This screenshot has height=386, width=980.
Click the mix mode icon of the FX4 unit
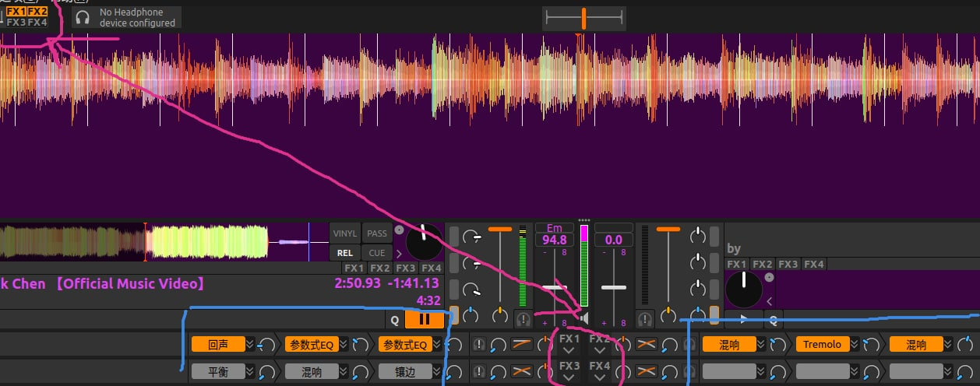(646, 371)
